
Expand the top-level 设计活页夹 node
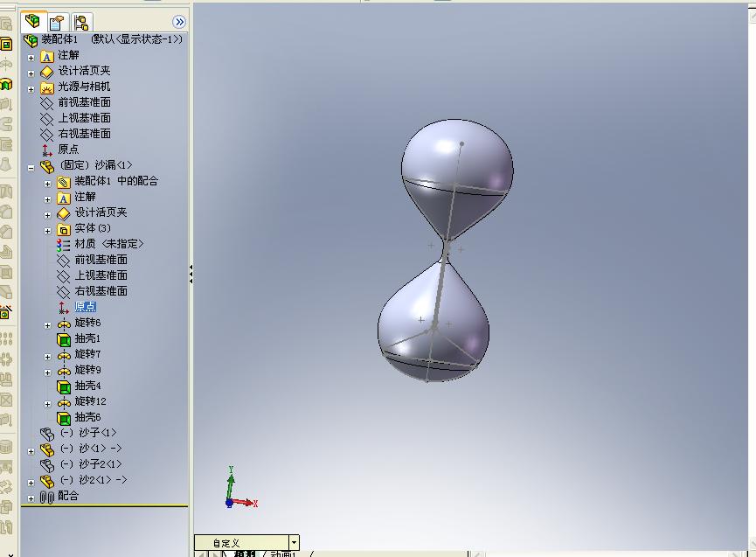click(x=31, y=73)
